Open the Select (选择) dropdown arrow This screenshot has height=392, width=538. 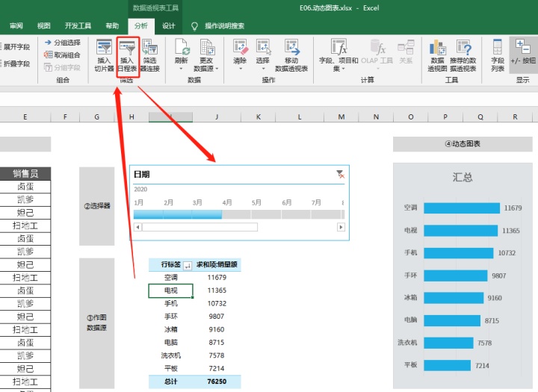263,69
